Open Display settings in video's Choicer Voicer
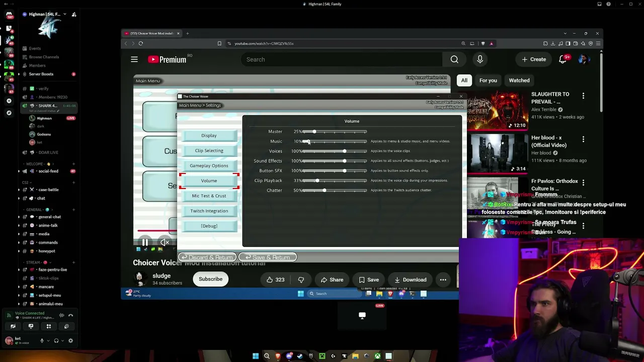The width and height of the screenshot is (644, 362). tap(209, 135)
